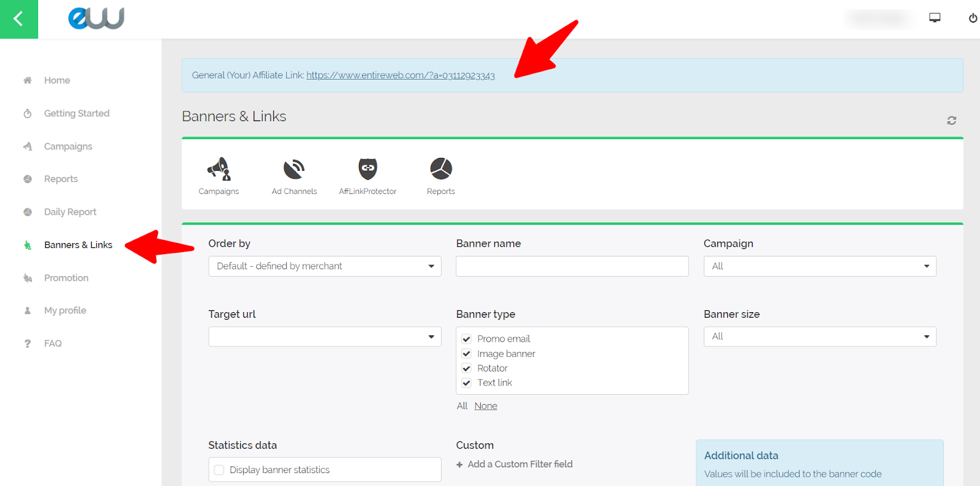Click the Home house icon in sidebar
Viewport: 980px width, 486px height.
click(28, 80)
